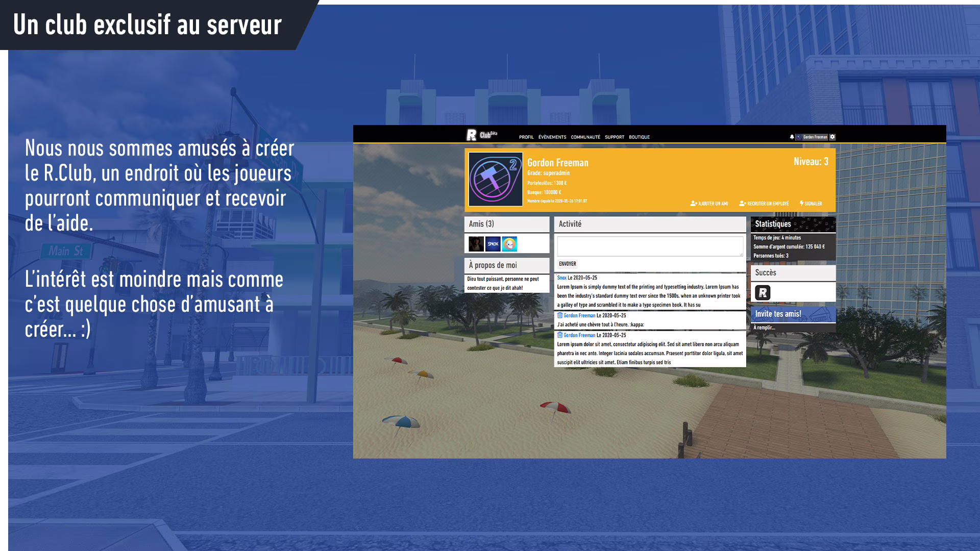Click the R badge icon under Succès
Image resolution: width=980 pixels, height=551 pixels.
763,292
